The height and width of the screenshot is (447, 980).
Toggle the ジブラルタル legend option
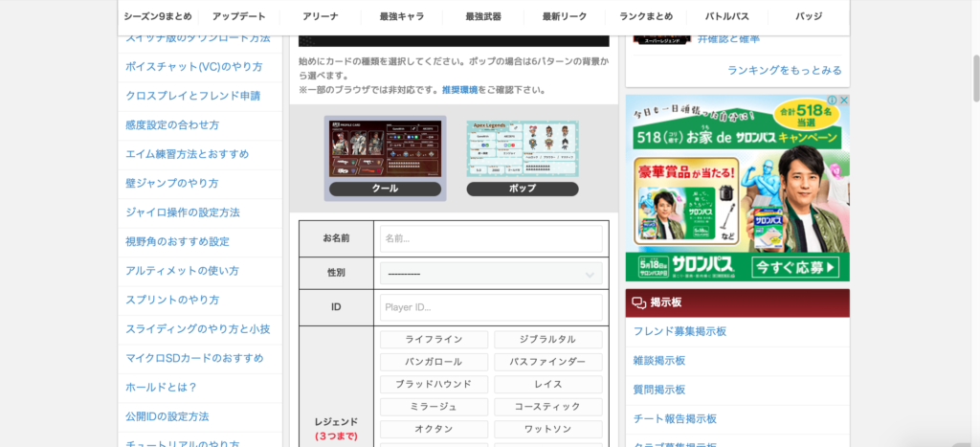pyautogui.click(x=548, y=339)
